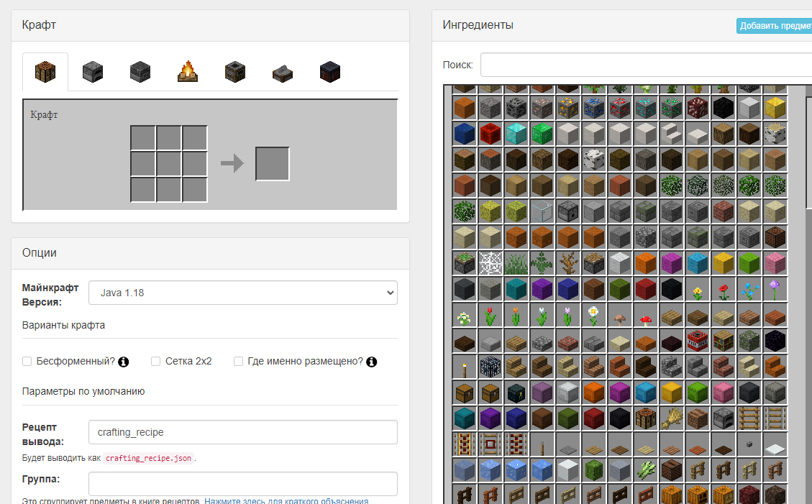Screen dimensions: 812x504
Task: Click the Рецепт вывода crafting_recipe field
Action: tap(243, 432)
